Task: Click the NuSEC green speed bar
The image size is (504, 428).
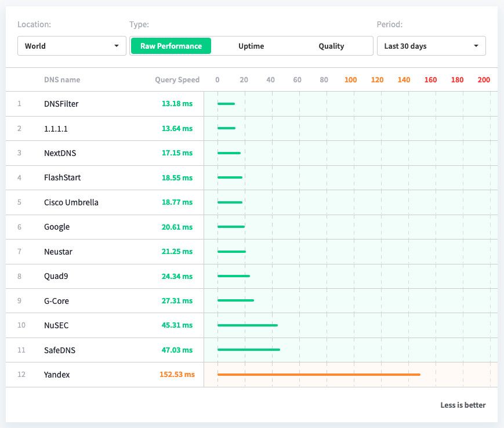Action: [248, 325]
